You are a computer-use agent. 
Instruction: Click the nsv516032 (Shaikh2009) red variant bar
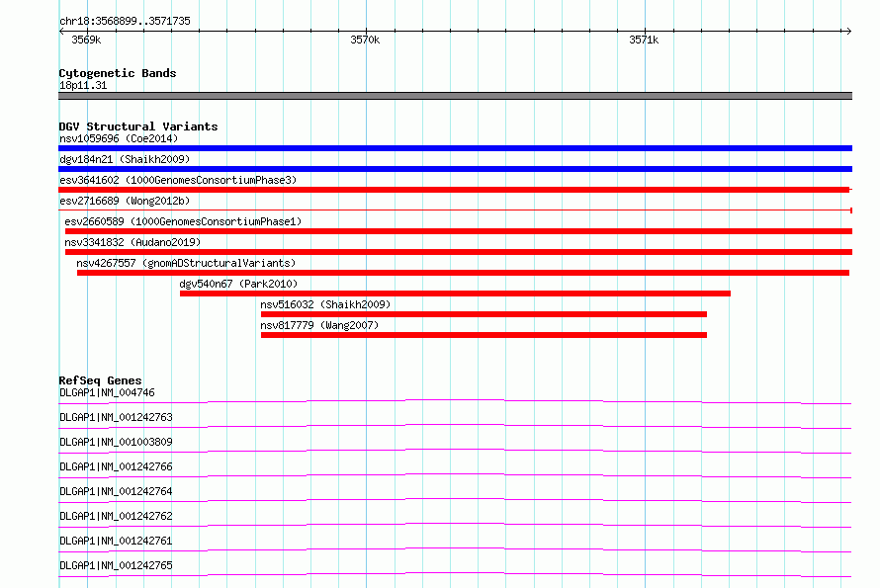(x=484, y=314)
